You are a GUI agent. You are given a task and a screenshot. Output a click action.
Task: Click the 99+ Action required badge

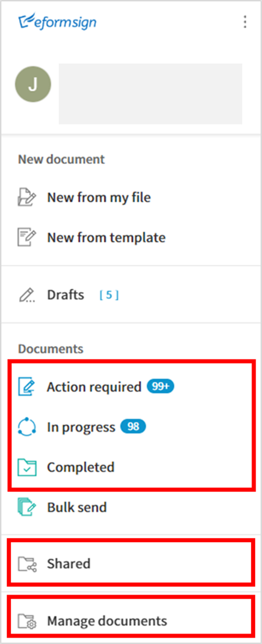click(161, 386)
